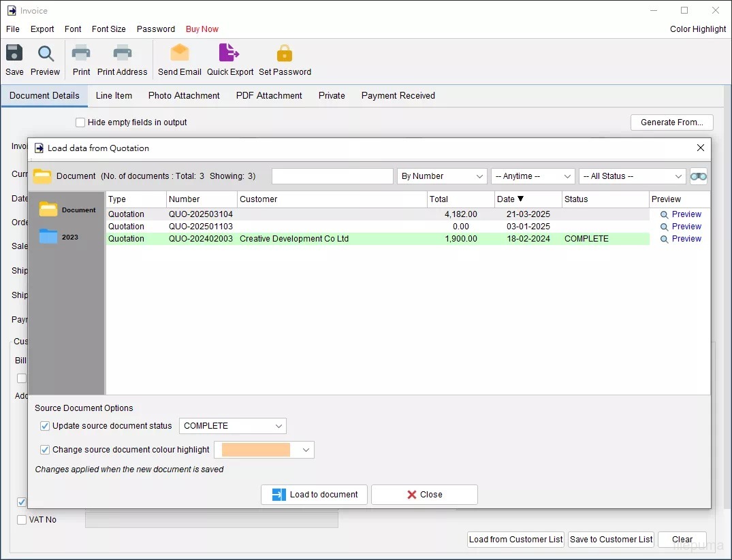This screenshot has height=560, width=732.
Task: Click the document search text field
Action: point(332,176)
